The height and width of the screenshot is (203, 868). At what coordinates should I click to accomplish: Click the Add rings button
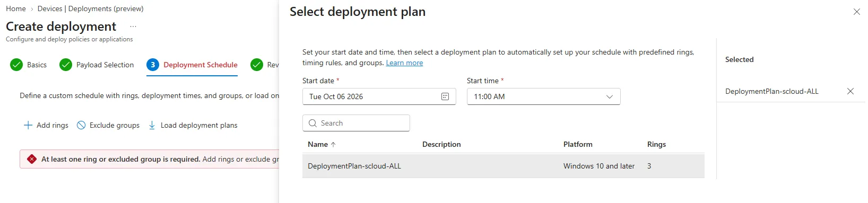click(x=46, y=125)
